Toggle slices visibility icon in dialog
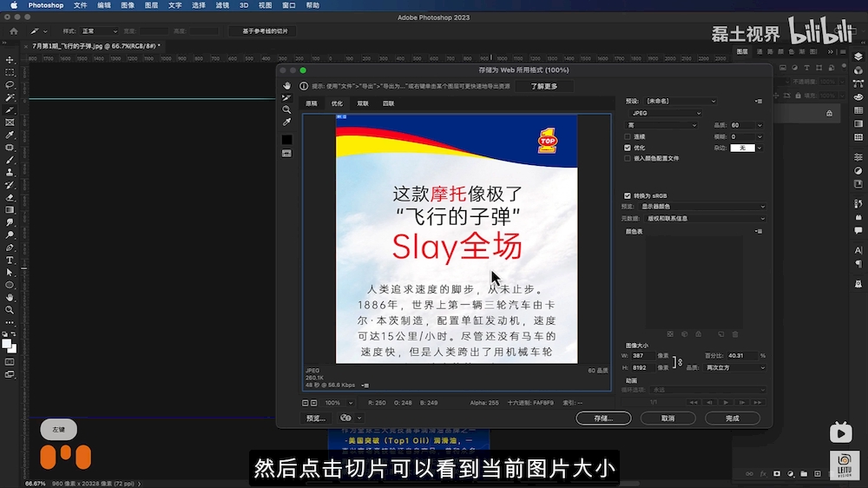 286,154
